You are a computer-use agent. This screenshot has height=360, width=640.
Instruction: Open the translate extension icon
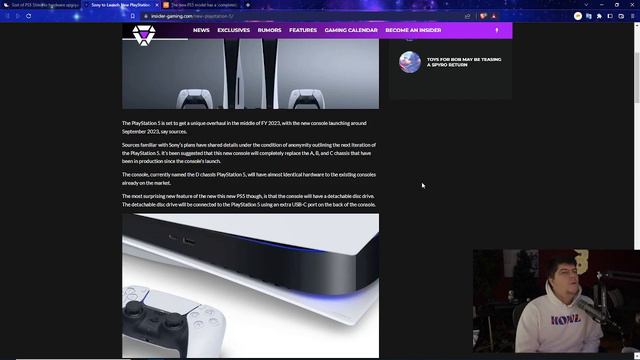pyautogui.click(x=589, y=16)
